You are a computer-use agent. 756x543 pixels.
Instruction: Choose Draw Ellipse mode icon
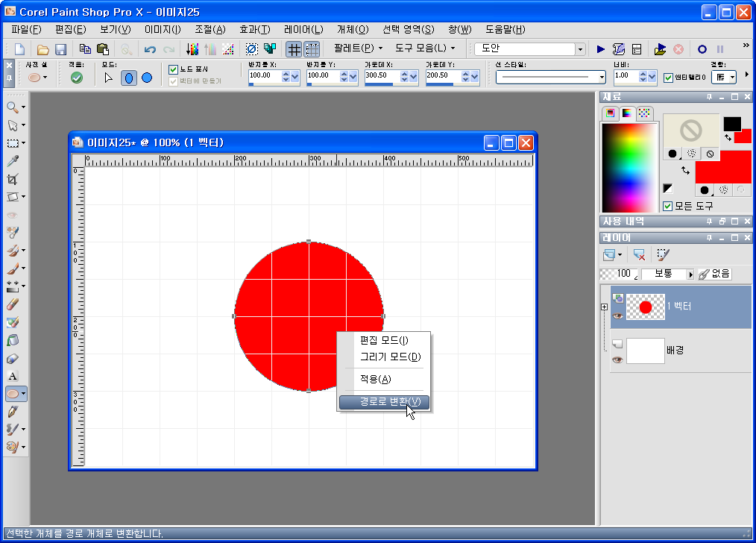[128, 78]
